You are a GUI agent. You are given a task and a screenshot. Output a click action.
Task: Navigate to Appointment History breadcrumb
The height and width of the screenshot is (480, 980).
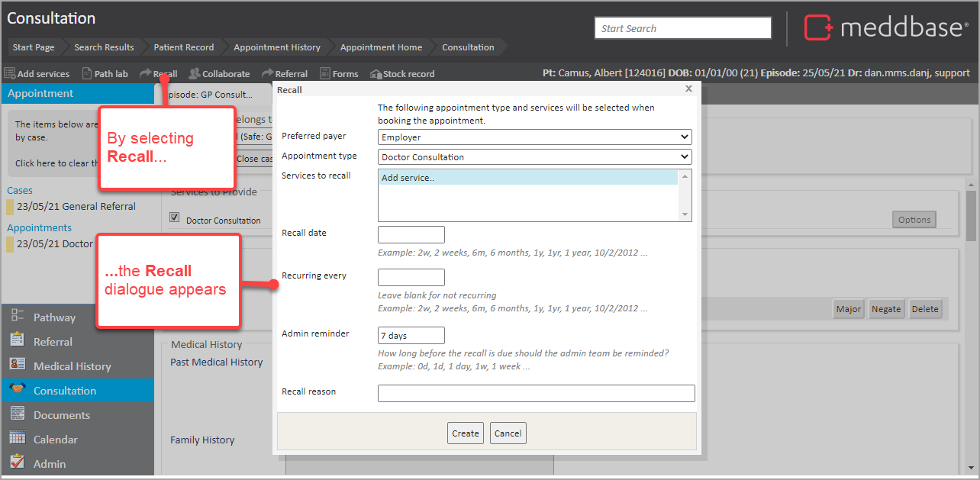click(277, 47)
